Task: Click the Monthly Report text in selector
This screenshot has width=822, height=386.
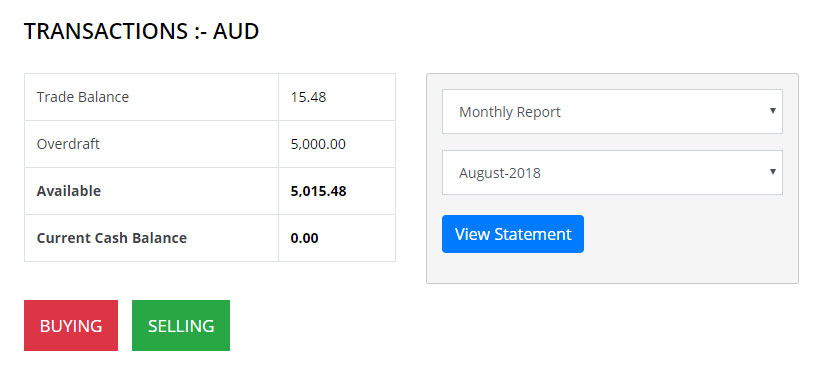Action: pyautogui.click(x=510, y=112)
